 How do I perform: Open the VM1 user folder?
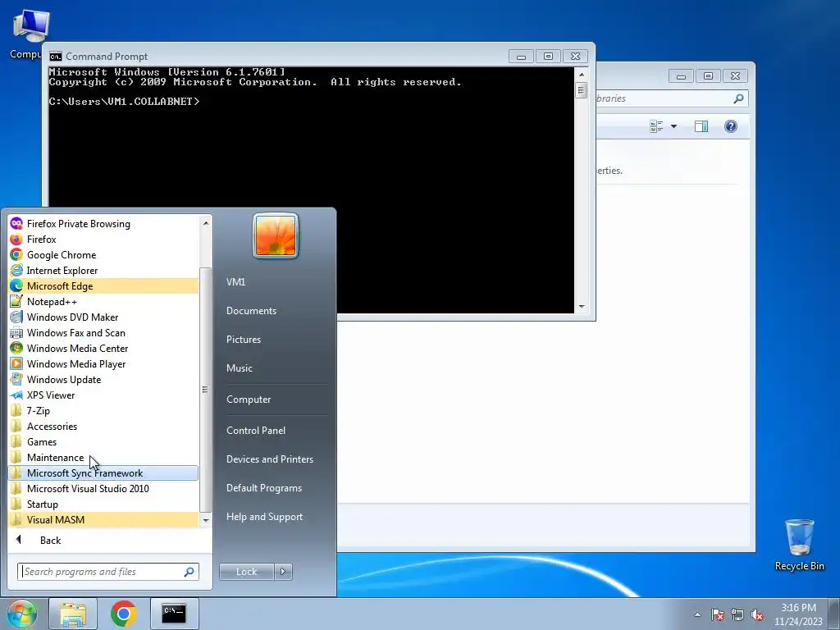click(235, 282)
